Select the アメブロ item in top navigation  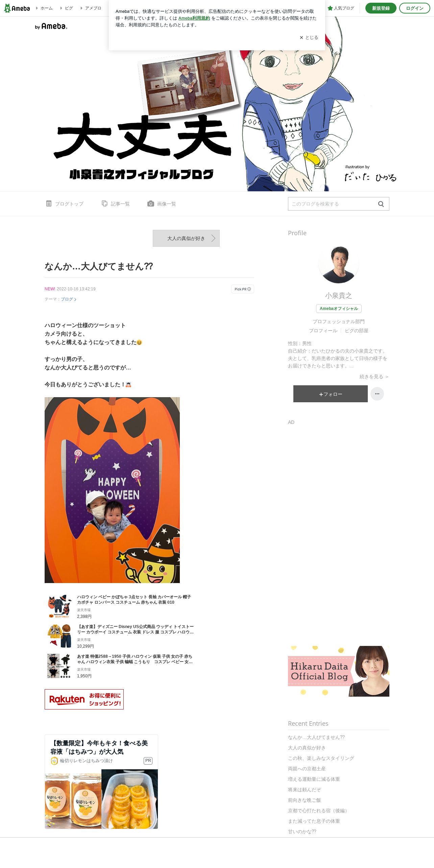pos(91,8)
